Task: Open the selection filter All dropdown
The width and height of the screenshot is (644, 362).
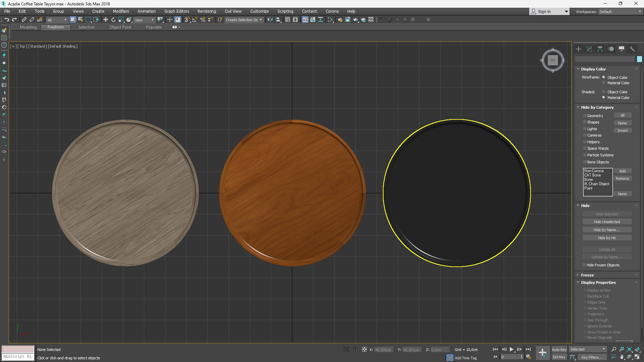Action: click(x=57, y=20)
